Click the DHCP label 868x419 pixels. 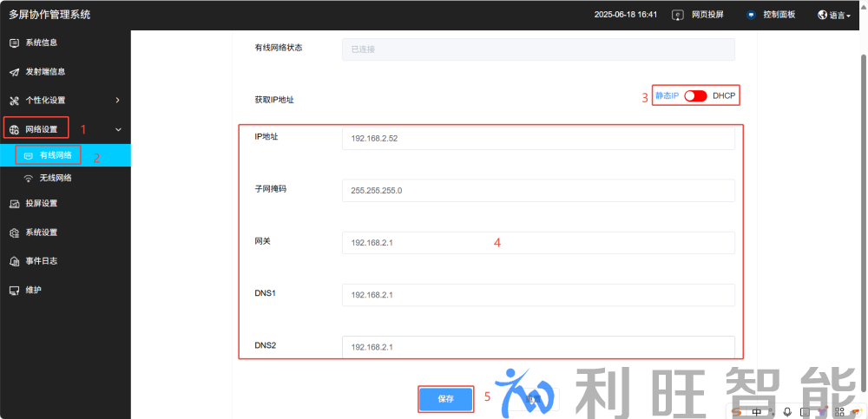tap(724, 95)
